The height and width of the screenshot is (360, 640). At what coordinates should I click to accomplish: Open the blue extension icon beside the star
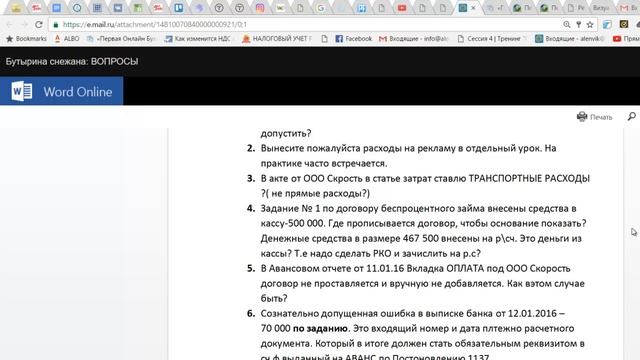pos(607,24)
